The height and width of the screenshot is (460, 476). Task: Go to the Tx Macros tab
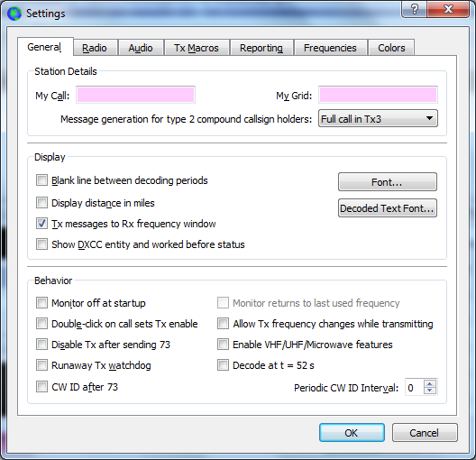197,48
